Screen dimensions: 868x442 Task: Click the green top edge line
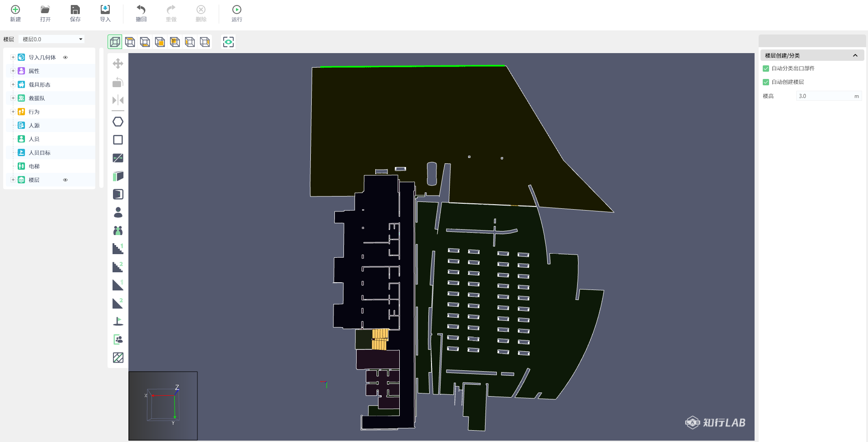pos(412,66)
